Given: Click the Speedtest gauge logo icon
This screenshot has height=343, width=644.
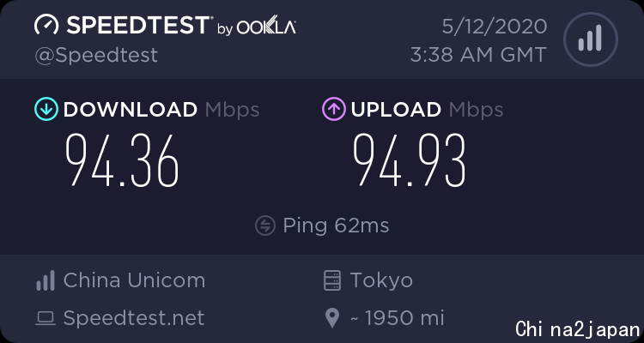Looking at the screenshot, I should pyautogui.click(x=47, y=25).
